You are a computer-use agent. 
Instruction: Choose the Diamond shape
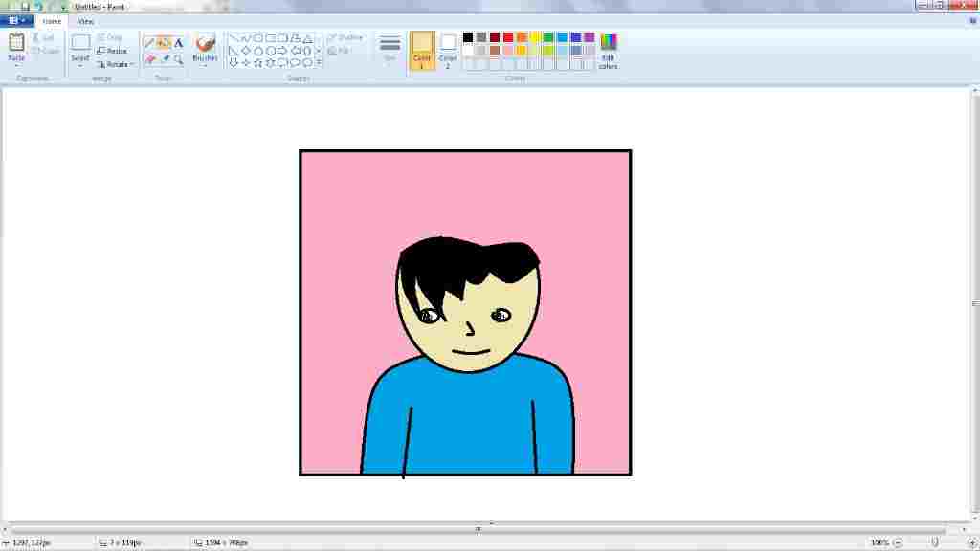[x=246, y=51]
